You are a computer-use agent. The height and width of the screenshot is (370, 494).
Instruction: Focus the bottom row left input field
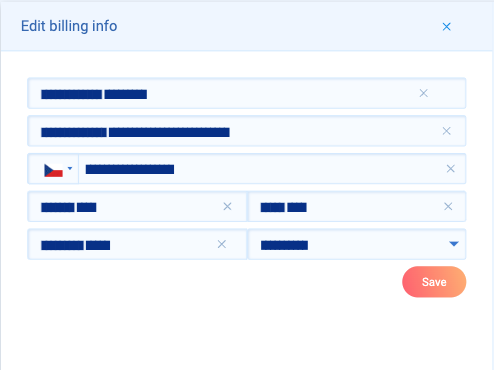point(137,244)
